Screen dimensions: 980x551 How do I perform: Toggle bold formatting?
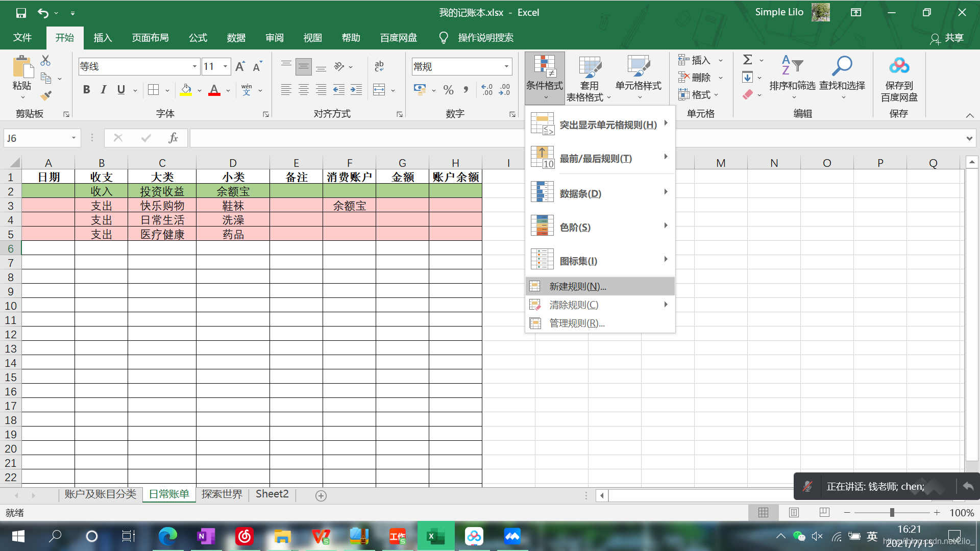(86, 90)
